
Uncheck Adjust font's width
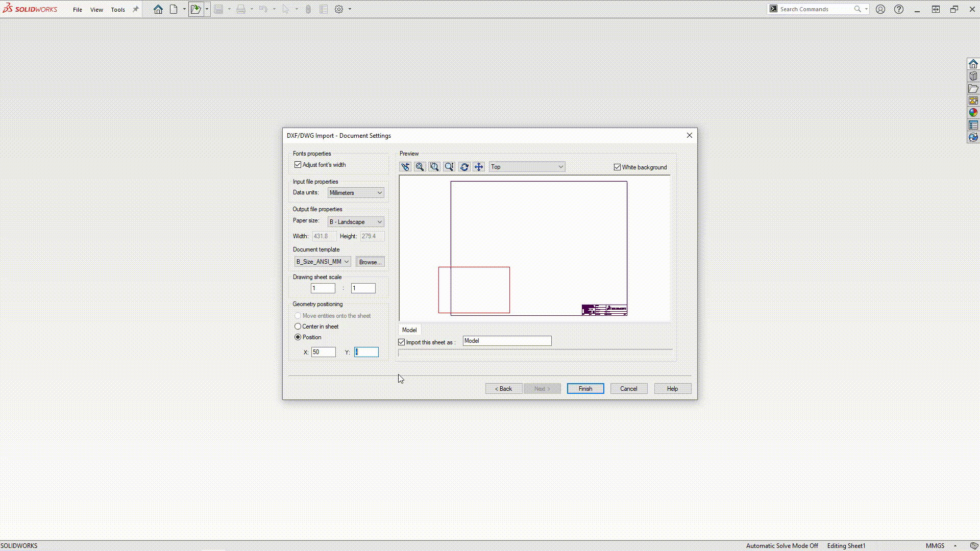298,165
